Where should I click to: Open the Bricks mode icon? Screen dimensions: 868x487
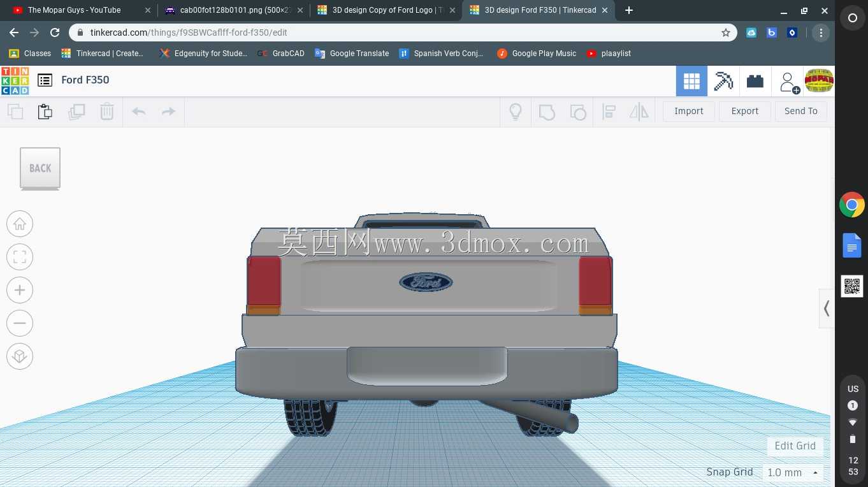[x=755, y=81]
